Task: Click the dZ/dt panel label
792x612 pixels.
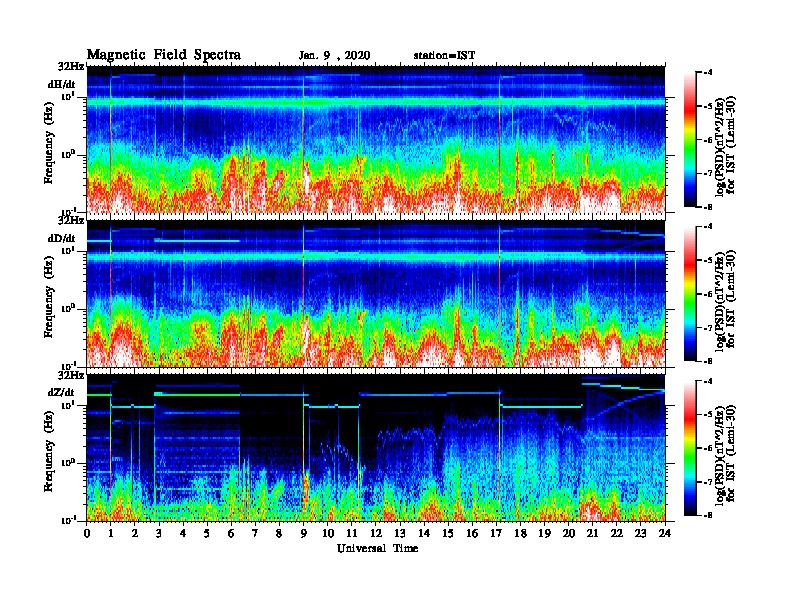Action: [x=62, y=392]
